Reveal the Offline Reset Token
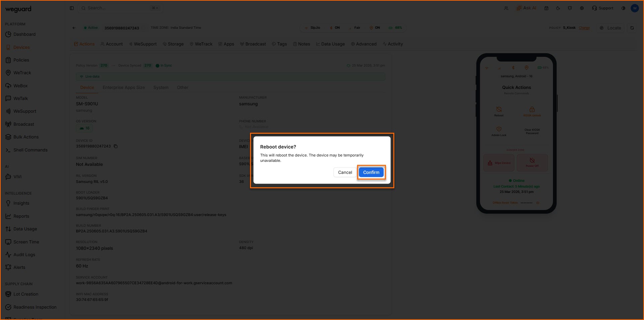This screenshot has width=644, height=320. point(538,203)
